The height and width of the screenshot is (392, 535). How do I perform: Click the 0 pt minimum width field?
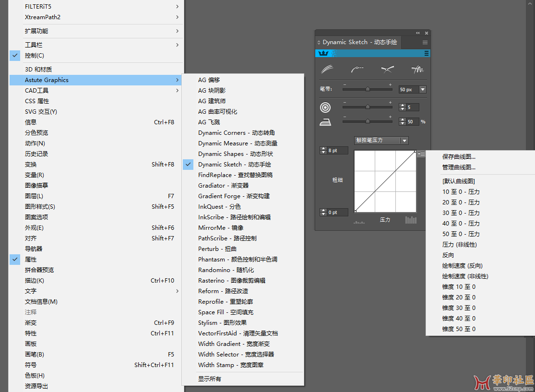(337, 213)
